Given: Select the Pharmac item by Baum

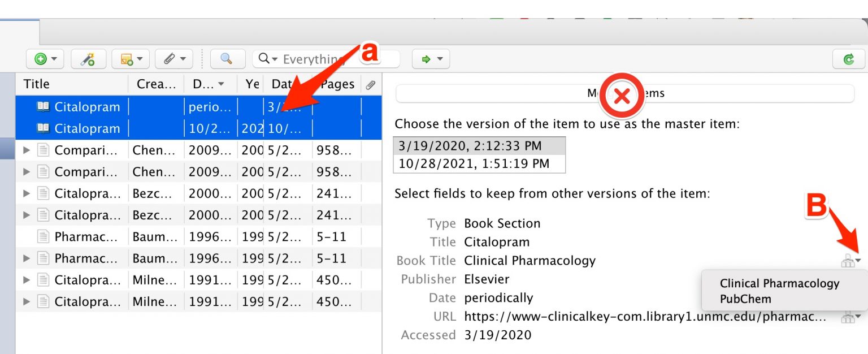Looking at the screenshot, I should [85, 236].
